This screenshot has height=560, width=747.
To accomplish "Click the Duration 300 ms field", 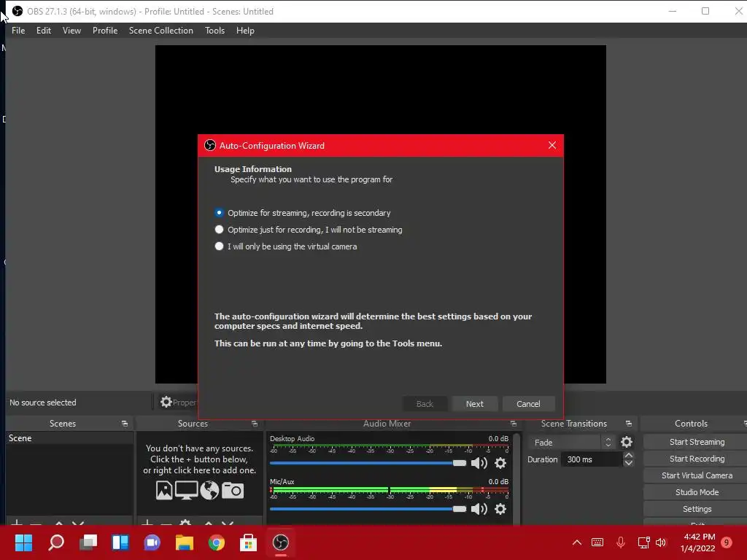I will [592, 459].
